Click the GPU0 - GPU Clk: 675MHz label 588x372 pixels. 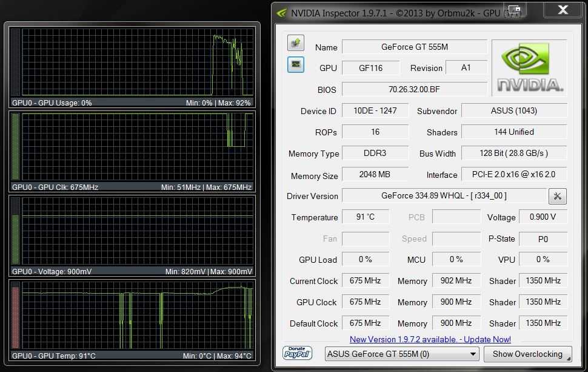pos(55,188)
